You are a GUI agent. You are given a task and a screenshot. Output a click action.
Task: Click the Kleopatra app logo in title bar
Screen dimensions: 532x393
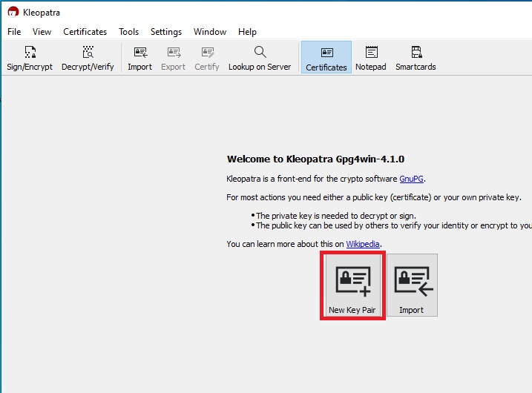click(x=13, y=12)
